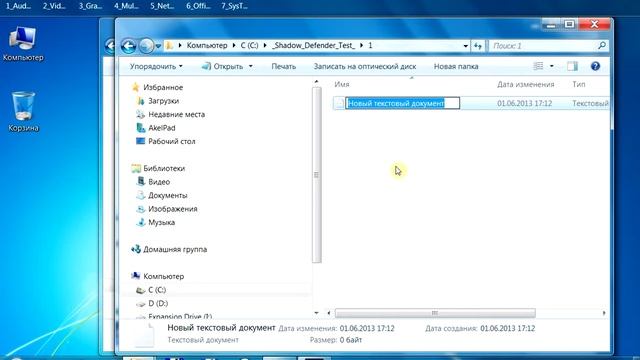Click Печать in the toolbar

coord(284,67)
